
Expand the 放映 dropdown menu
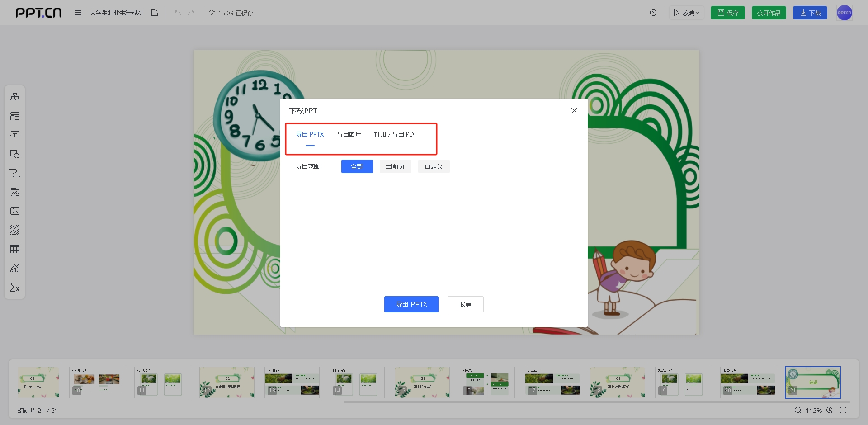[x=686, y=13]
